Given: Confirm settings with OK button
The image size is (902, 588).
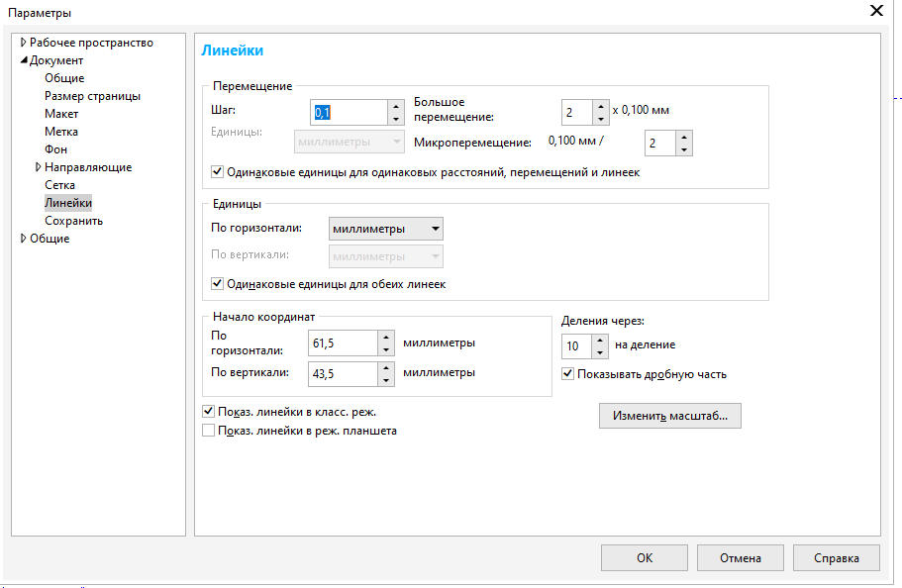Looking at the screenshot, I should click(x=645, y=558).
